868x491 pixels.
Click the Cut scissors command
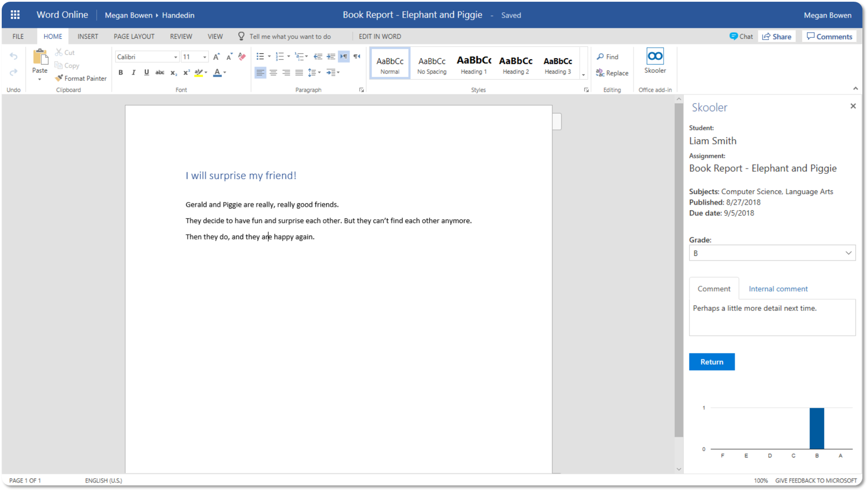tap(65, 52)
